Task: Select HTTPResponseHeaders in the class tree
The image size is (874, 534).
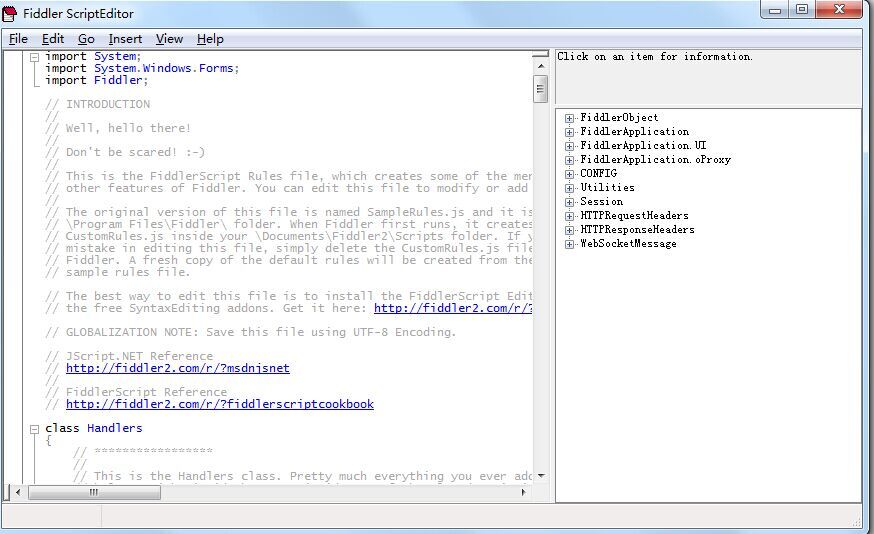Action: click(x=637, y=229)
